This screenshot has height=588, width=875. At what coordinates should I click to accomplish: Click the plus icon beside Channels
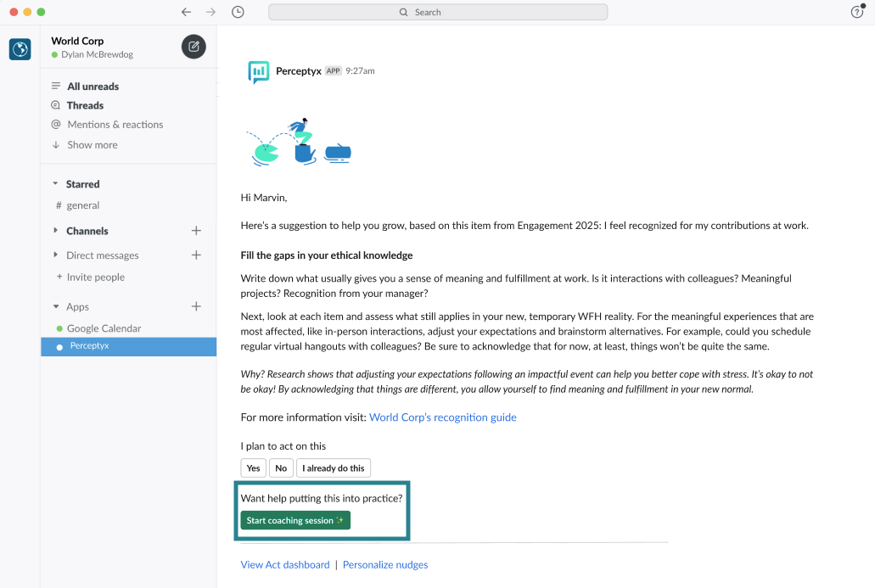click(196, 231)
